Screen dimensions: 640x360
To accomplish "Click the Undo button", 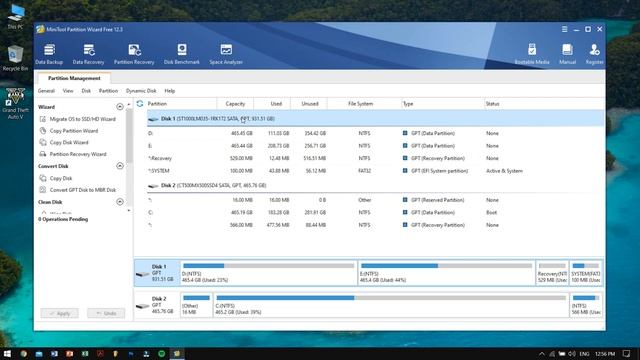I will pyautogui.click(x=106, y=313).
